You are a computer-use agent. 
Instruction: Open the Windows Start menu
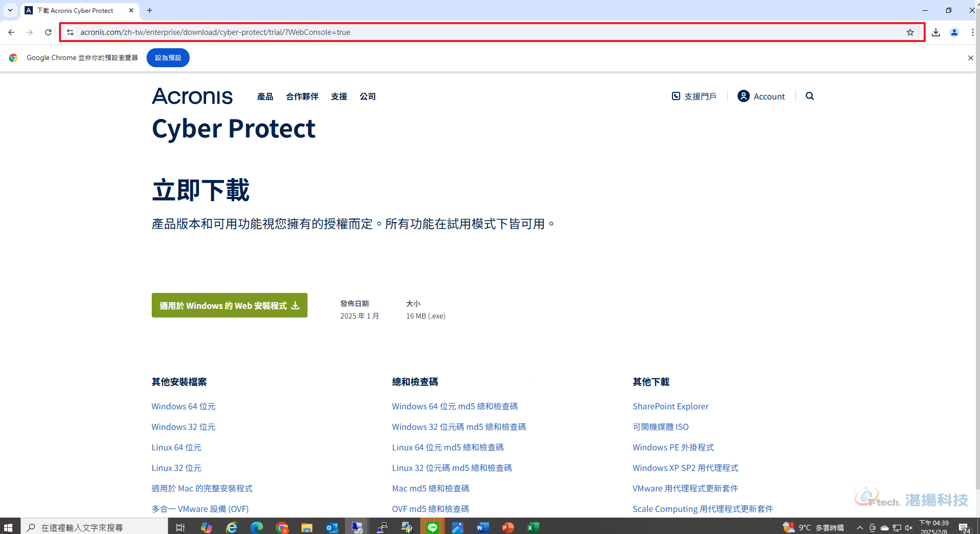[8, 527]
